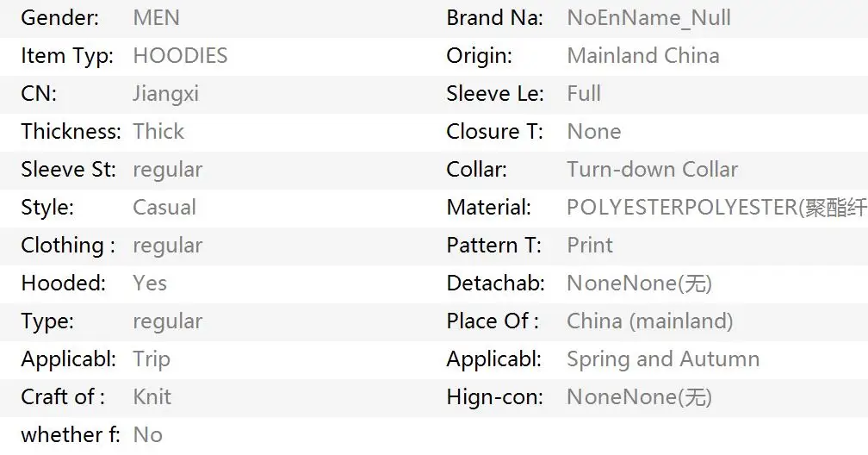Click the "Turn-down Collar" value
This screenshot has height=455, width=868.
coord(652,170)
